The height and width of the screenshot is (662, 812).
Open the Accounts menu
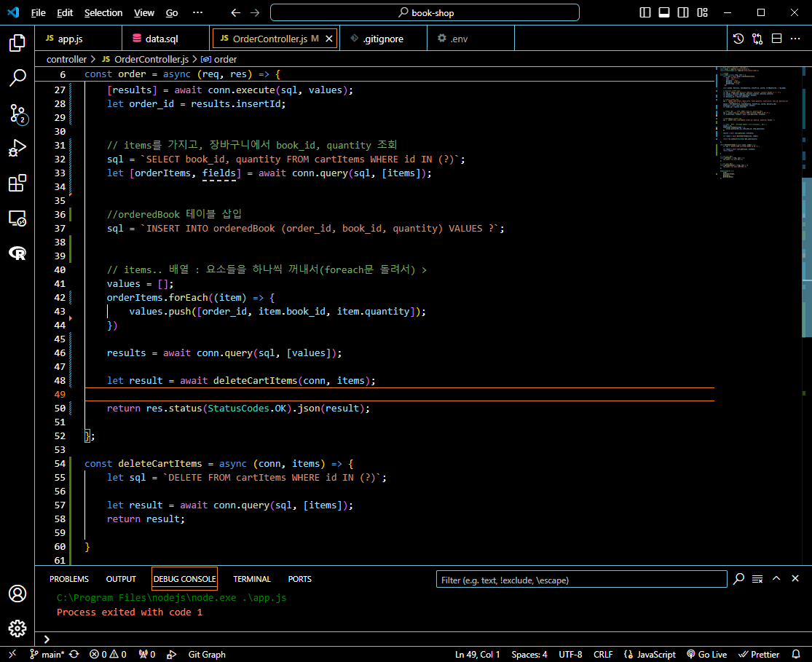[x=17, y=594]
